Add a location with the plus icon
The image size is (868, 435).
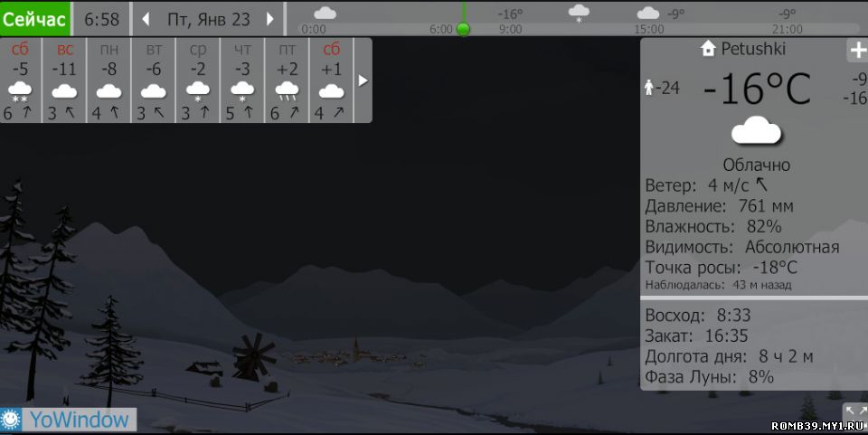point(857,51)
